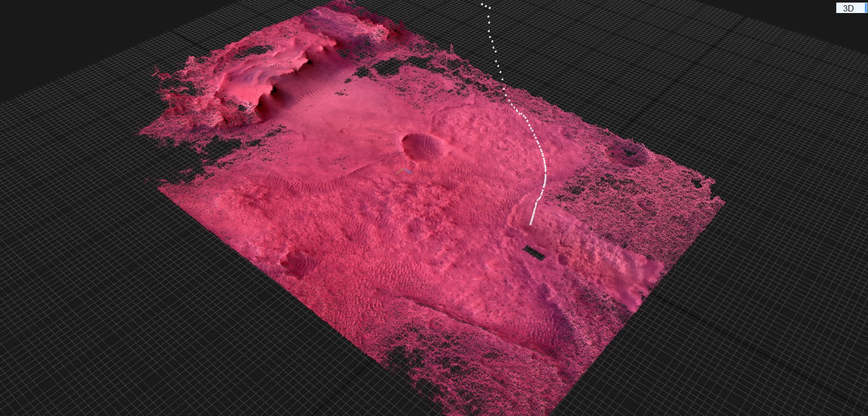Screen dimensions: 868x416
Task: Select the axis gizmo near the crater
Action: (405, 171)
